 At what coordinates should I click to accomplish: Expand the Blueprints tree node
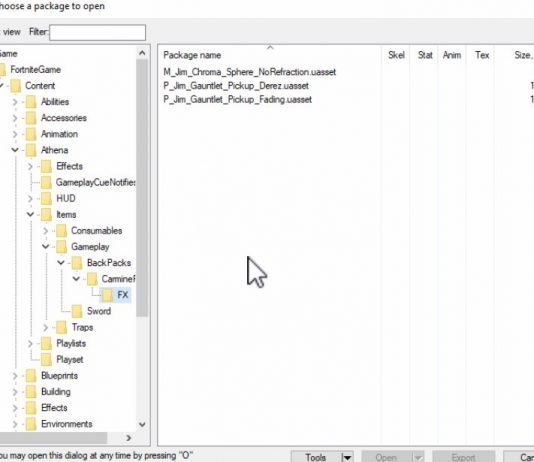coord(15,376)
